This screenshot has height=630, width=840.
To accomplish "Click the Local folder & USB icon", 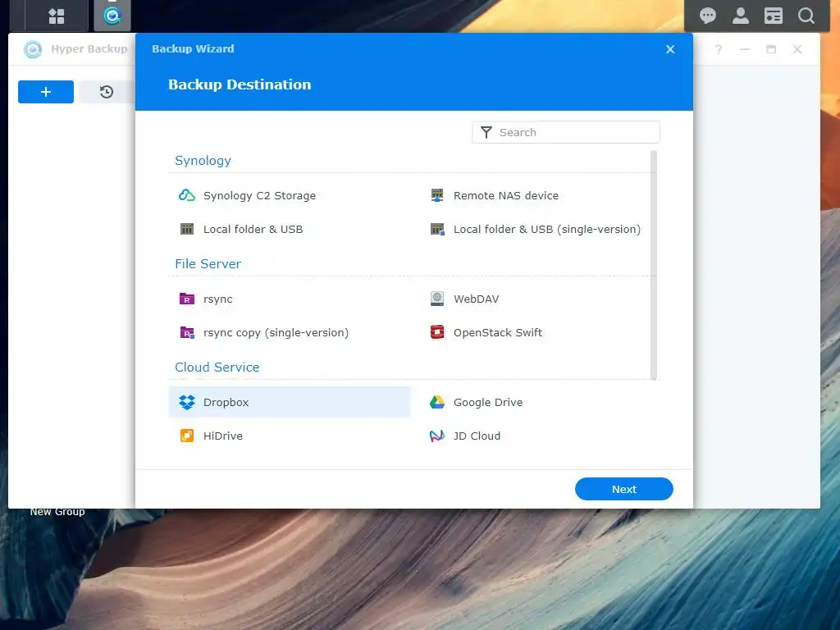I will click(x=187, y=230).
